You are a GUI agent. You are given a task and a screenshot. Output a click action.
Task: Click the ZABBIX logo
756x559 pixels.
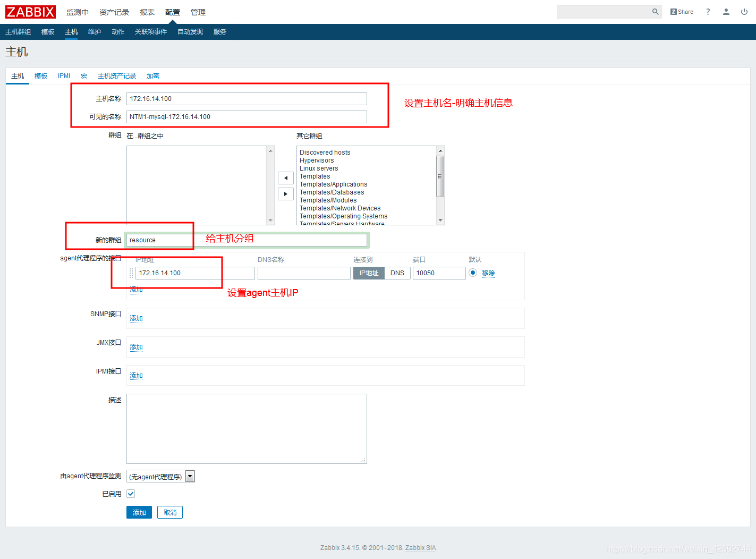click(30, 12)
